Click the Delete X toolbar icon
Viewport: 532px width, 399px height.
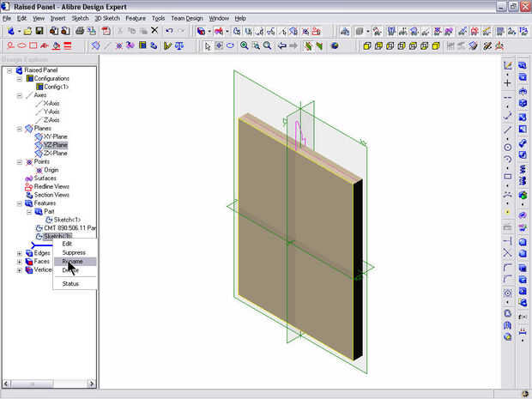(154, 31)
